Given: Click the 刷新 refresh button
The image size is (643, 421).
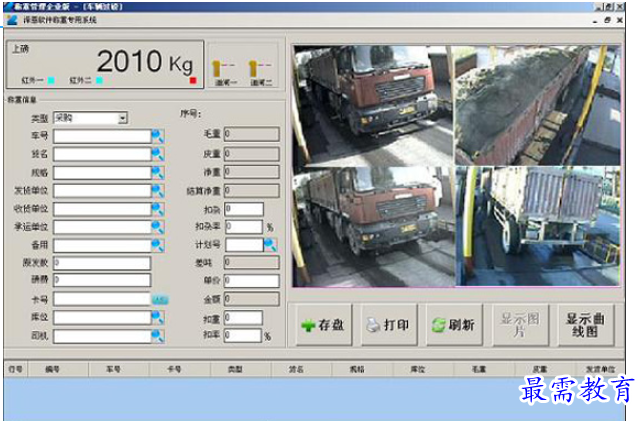Looking at the screenshot, I should tap(454, 325).
